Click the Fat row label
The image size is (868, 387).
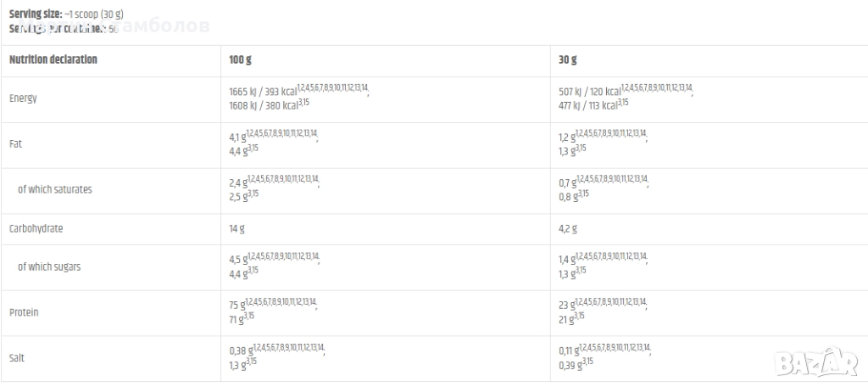[16, 144]
